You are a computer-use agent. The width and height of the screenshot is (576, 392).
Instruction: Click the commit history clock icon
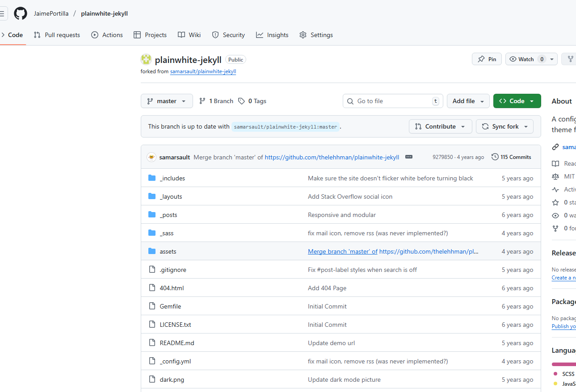[495, 157]
